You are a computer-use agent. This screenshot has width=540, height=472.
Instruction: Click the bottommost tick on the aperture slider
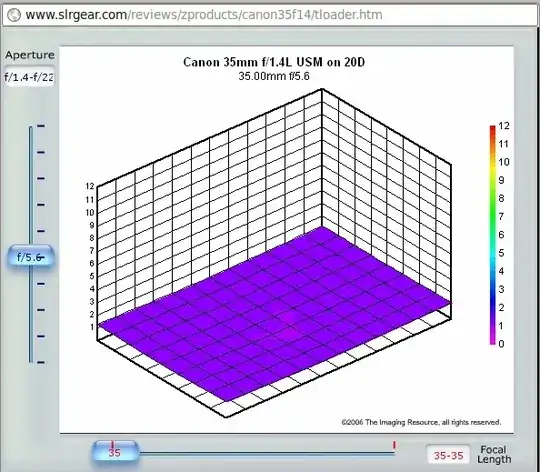pos(41,362)
